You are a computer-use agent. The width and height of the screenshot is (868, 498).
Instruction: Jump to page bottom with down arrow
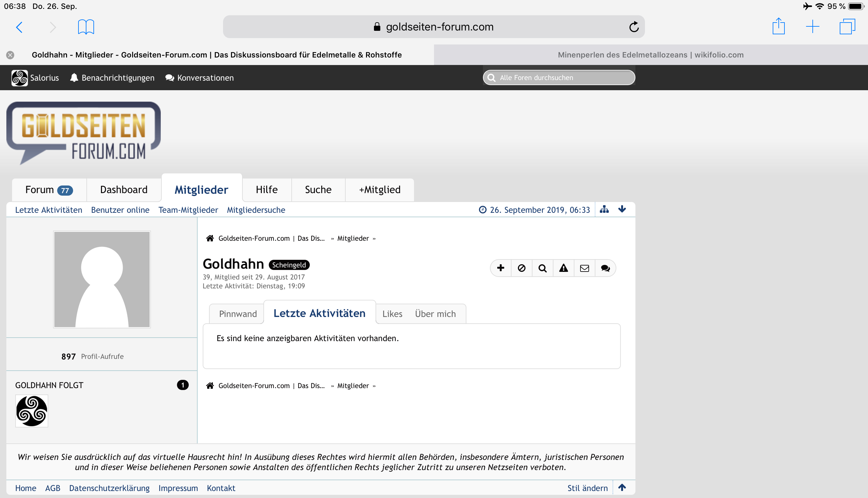click(622, 209)
